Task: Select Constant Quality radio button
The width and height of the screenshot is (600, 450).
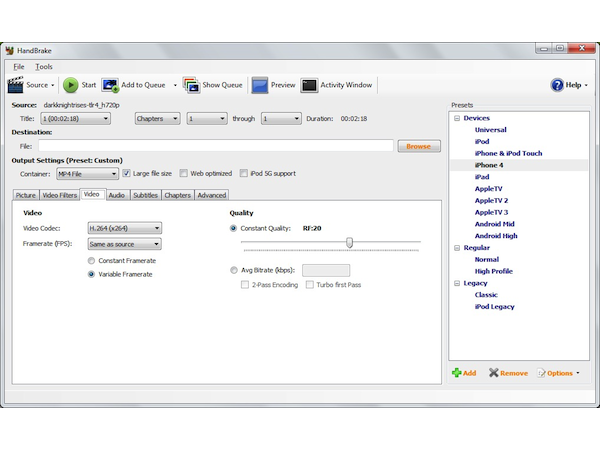Action: pyautogui.click(x=233, y=228)
